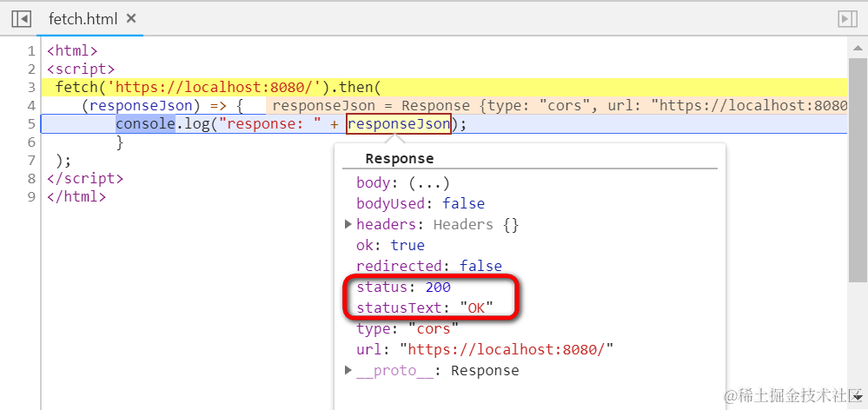Click the ok: true property

point(390,245)
